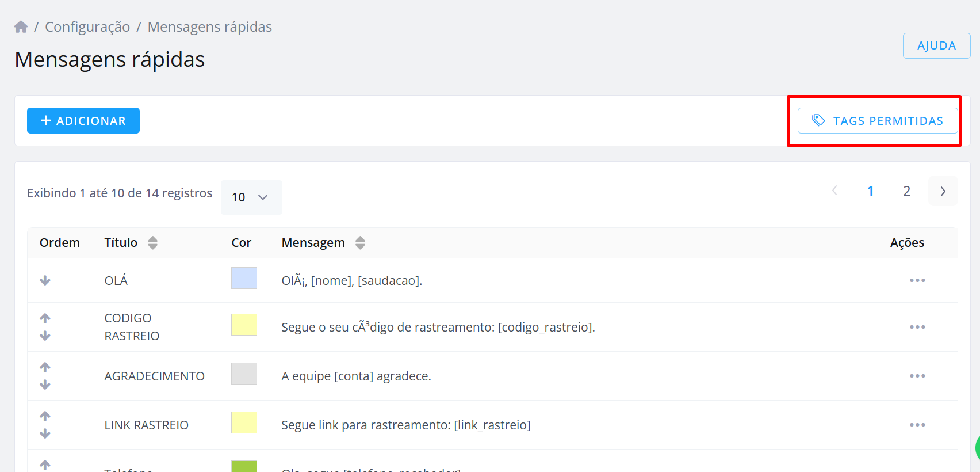The image size is (980, 472).
Task: Move LINK RASTREIO message up
Action: 45,416
